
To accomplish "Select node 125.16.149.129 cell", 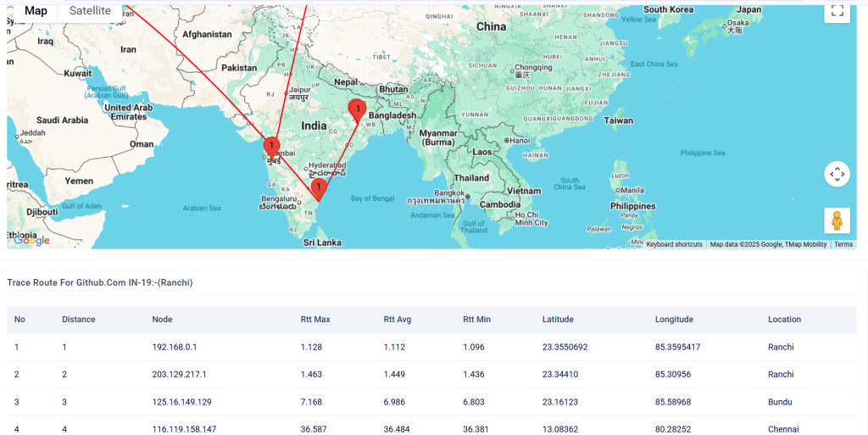I will [x=181, y=402].
